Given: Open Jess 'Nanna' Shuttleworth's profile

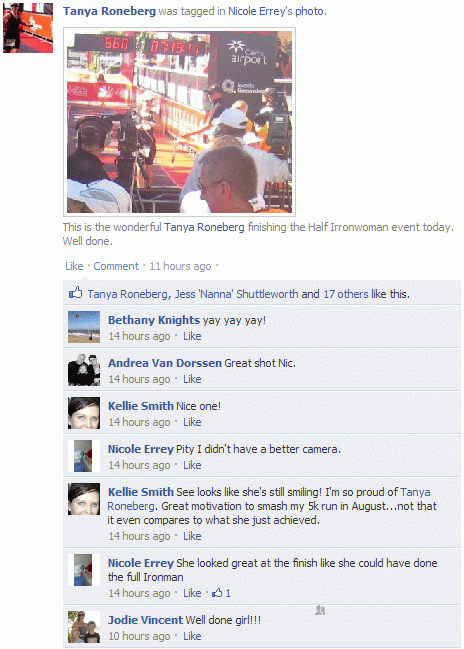Looking at the screenshot, I should [x=236, y=294].
